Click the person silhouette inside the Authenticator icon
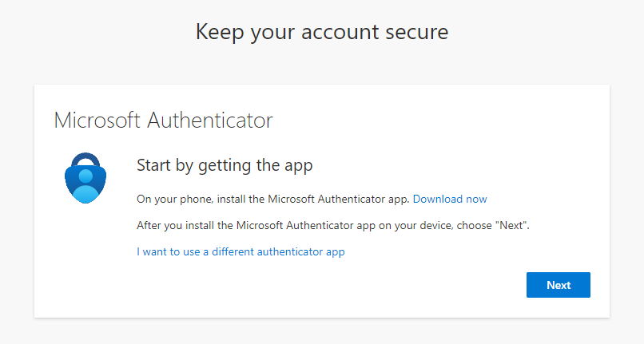 click(x=85, y=185)
